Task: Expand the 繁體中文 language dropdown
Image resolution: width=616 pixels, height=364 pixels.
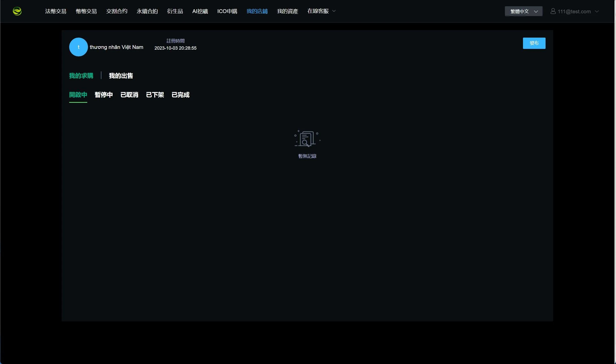Action: click(x=523, y=11)
